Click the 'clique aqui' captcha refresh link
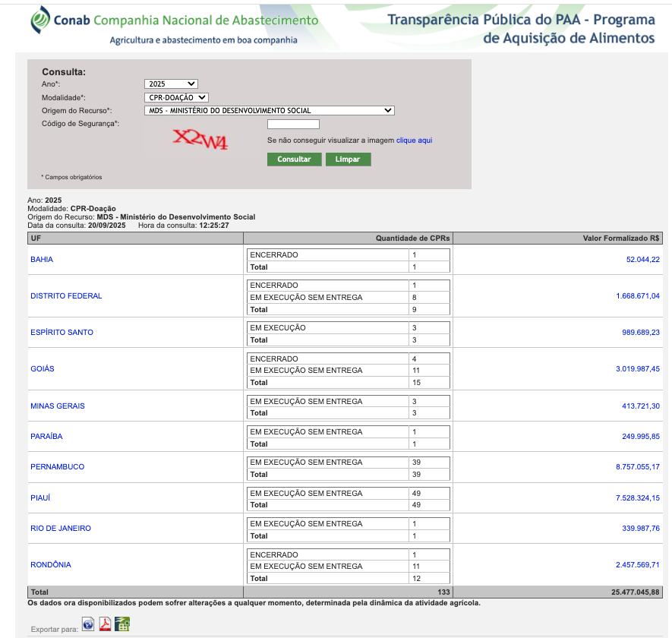 (414, 141)
